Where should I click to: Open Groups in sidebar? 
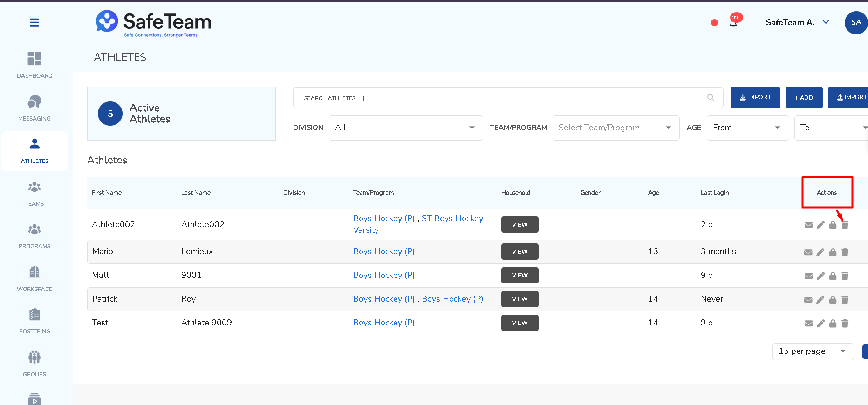pyautogui.click(x=34, y=364)
